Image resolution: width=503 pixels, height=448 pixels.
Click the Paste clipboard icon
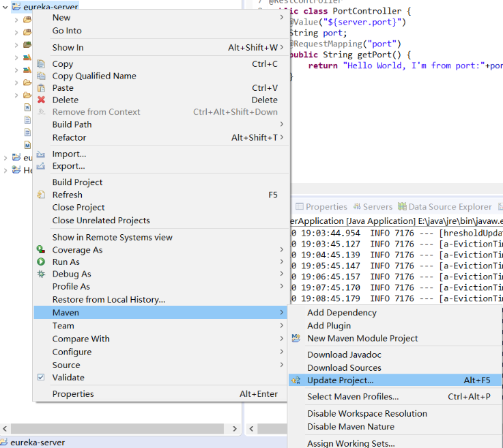(x=41, y=88)
